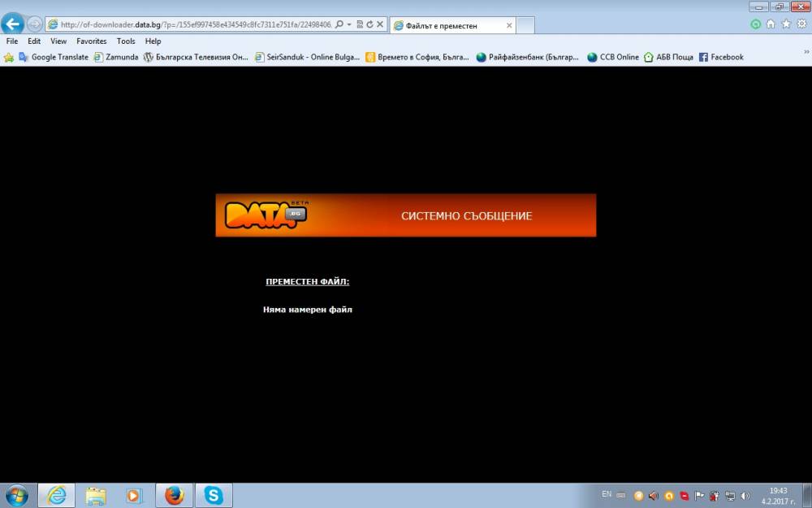Open the Help menu

tap(153, 41)
